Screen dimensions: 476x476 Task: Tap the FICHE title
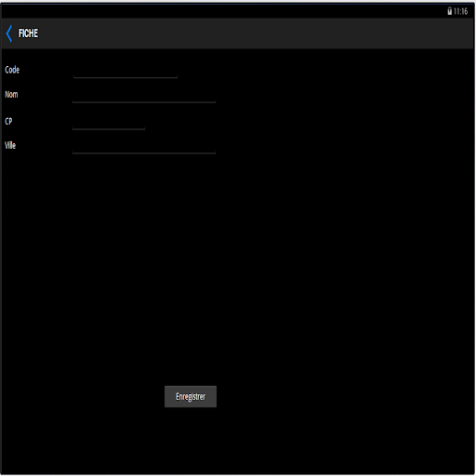pos(28,33)
